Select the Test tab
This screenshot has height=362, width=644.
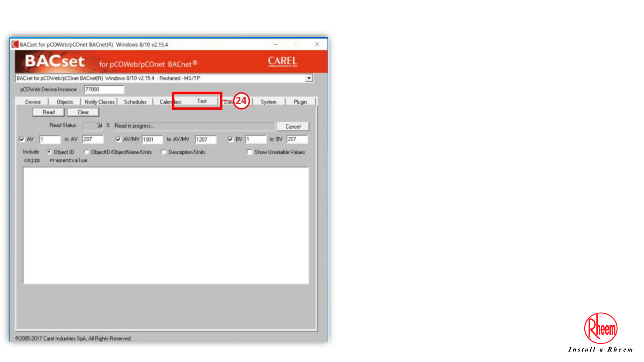202,101
